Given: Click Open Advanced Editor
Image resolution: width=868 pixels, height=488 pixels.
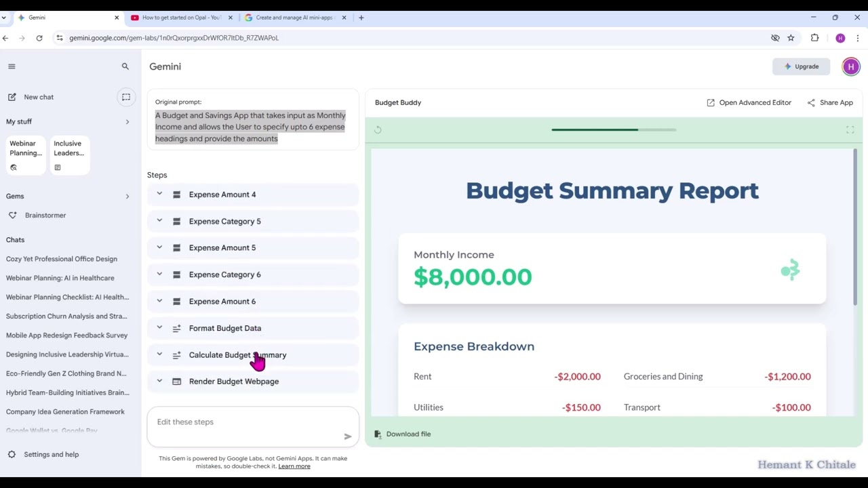Looking at the screenshot, I should tap(749, 103).
